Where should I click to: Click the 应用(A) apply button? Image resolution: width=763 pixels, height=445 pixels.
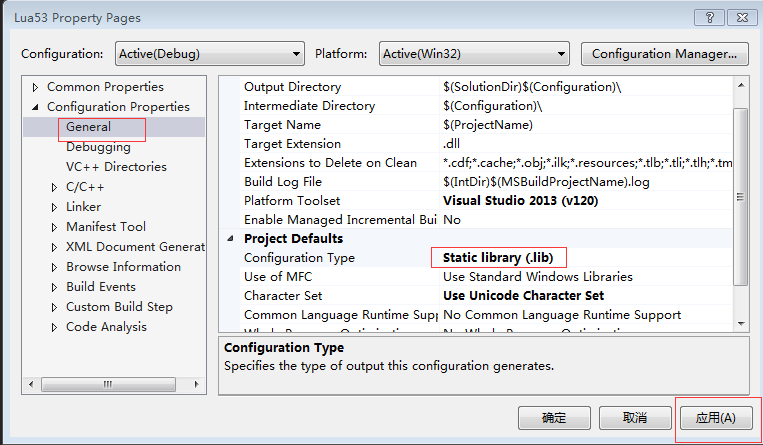715,417
